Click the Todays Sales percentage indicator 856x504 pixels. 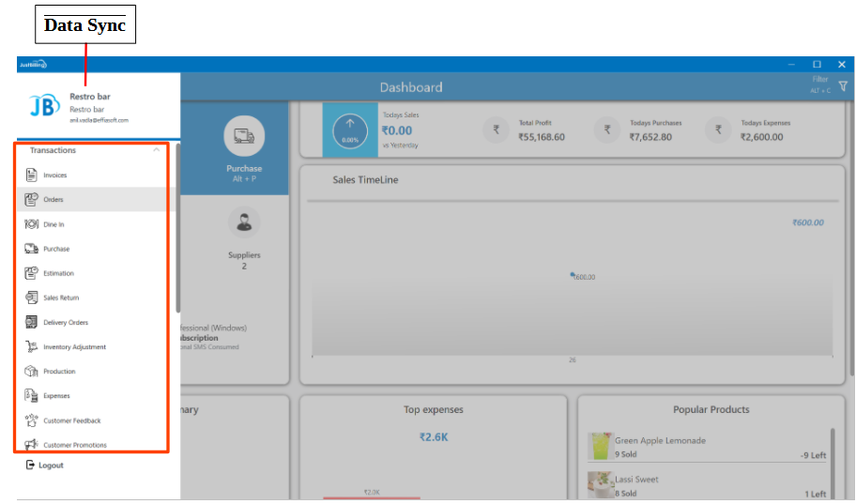click(350, 130)
